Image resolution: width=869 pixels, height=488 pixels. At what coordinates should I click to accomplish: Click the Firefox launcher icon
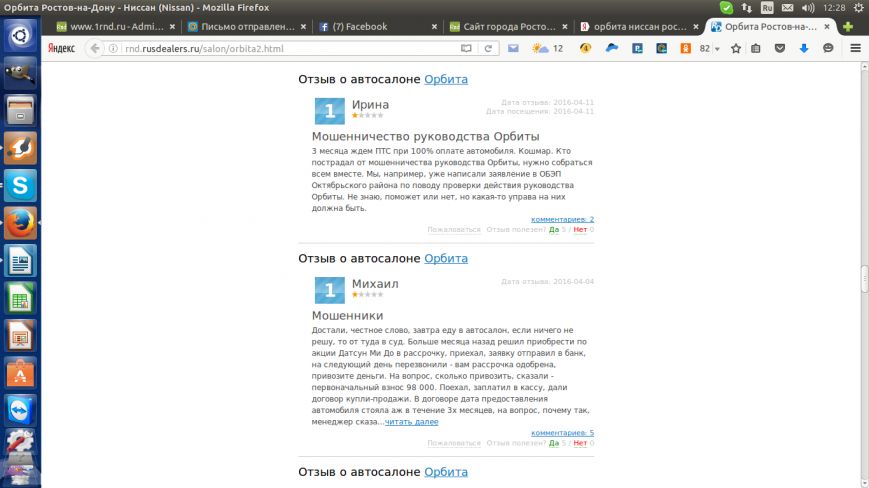[20, 223]
